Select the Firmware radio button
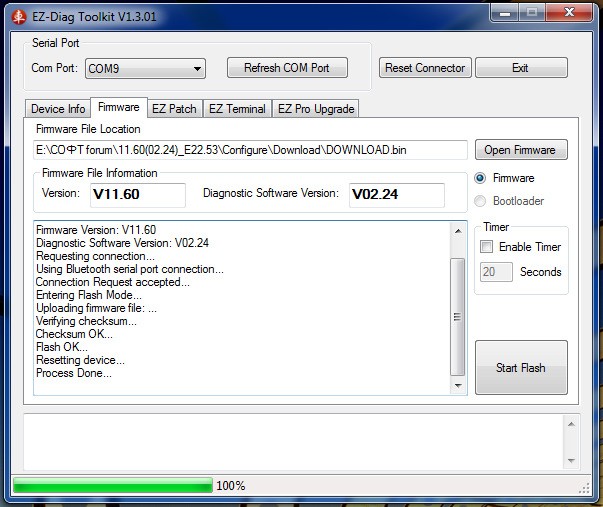The width and height of the screenshot is (603, 507). (x=481, y=178)
